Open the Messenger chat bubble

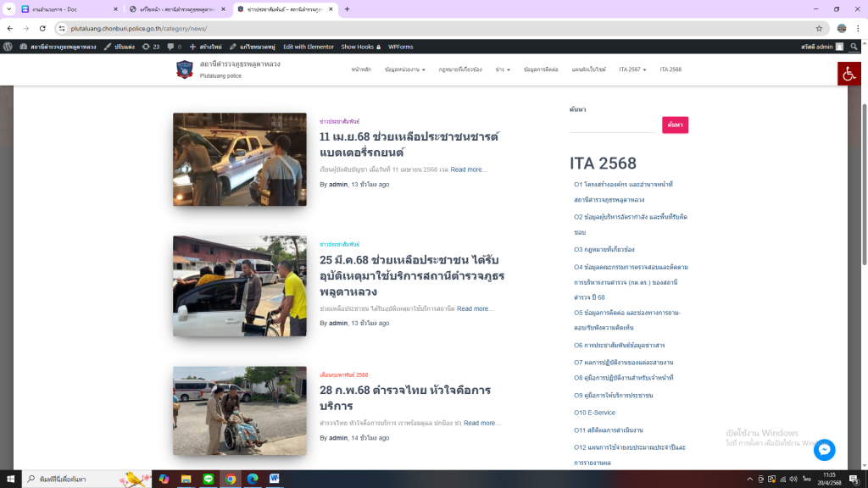tap(824, 450)
